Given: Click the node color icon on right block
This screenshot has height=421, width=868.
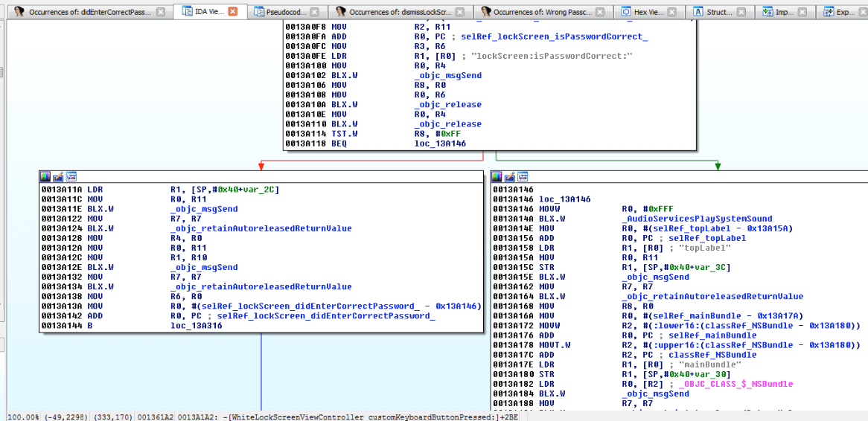Looking at the screenshot, I should coord(497,176).
